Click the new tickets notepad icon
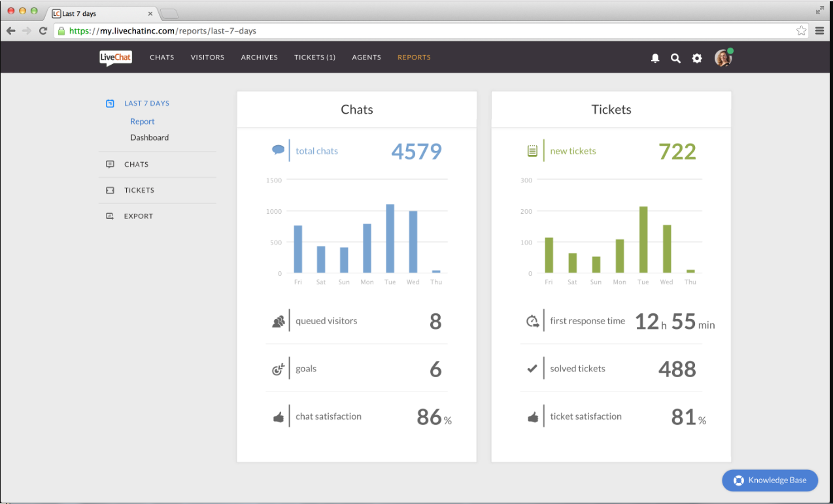833x504 pixels. (x=532, y=151)
